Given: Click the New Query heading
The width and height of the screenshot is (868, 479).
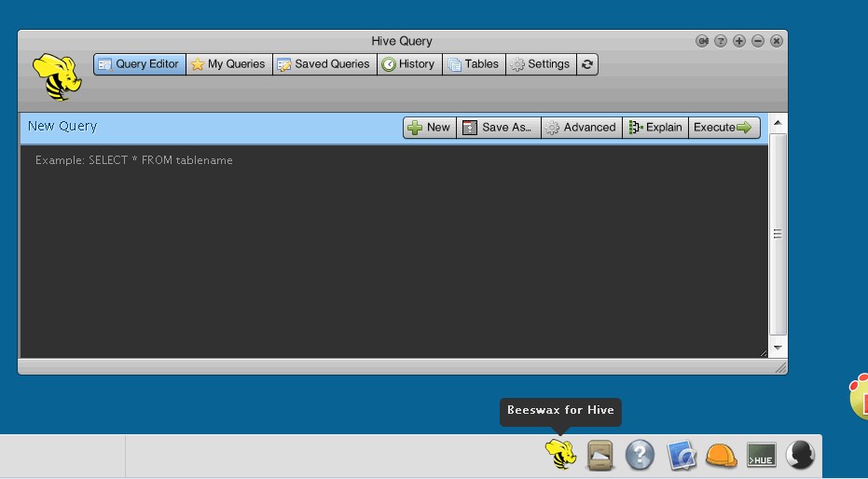Looking at the screenshot, I should [62, 126].
